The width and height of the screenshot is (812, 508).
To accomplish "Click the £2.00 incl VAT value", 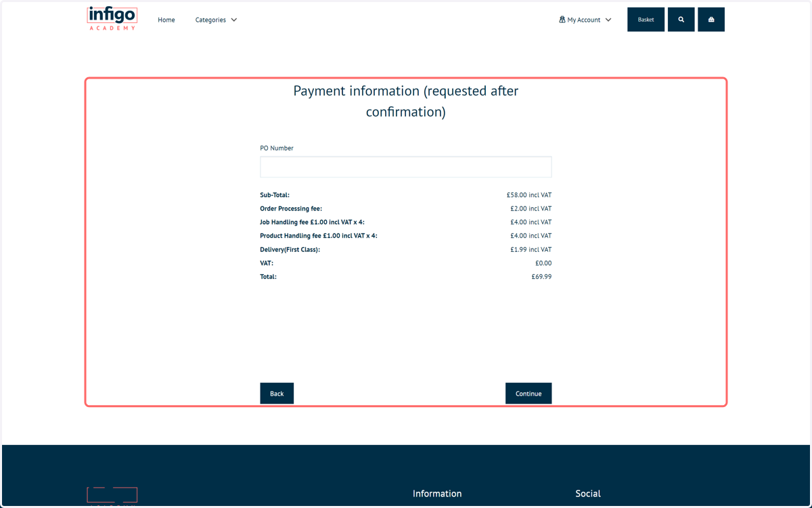I will [531, 209].
